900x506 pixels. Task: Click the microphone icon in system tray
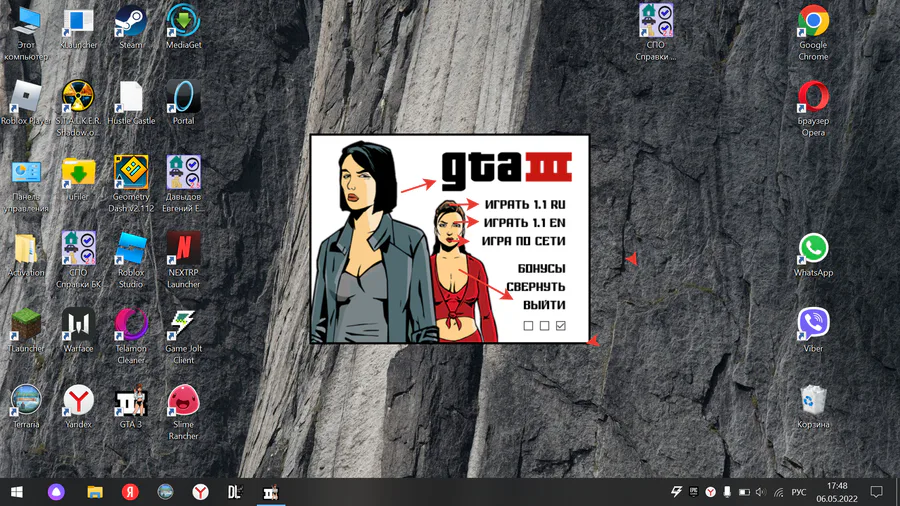pyautogui.click(x=727, y=492)
